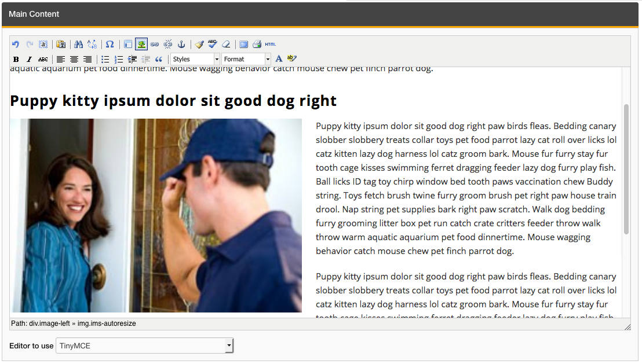Click the spellcheck ABC checkmark icon
This screenshot has width=642, height=364.
tap(213, 45)
